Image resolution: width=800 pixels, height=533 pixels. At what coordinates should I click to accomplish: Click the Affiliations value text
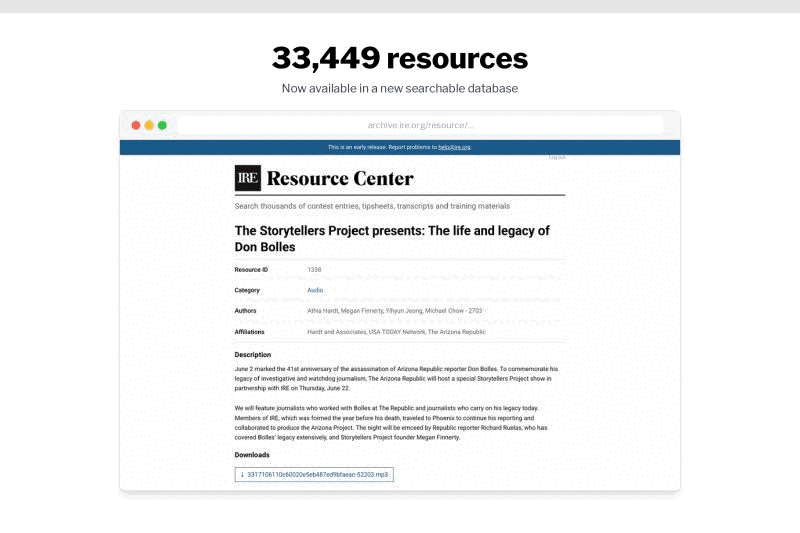tap(396, 332)
